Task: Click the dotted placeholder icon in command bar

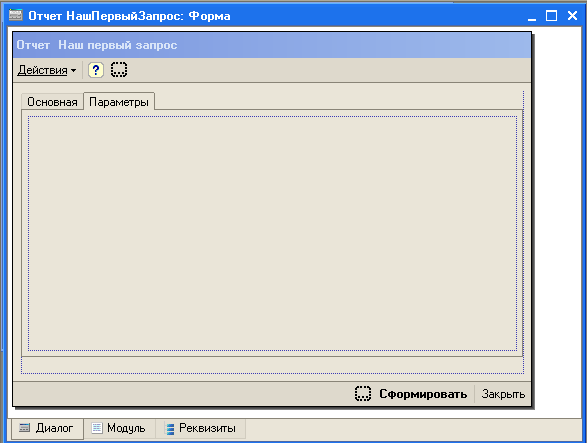Action: click(119, 70)
